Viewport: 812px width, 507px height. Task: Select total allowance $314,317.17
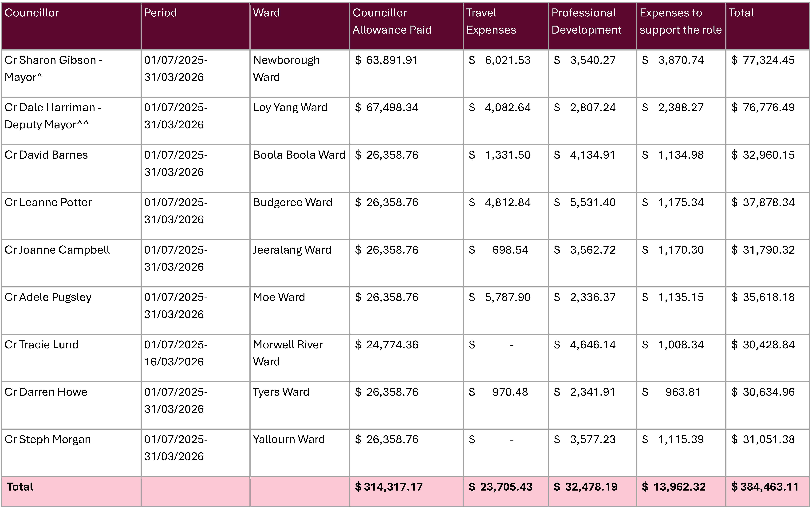point(389,487)
